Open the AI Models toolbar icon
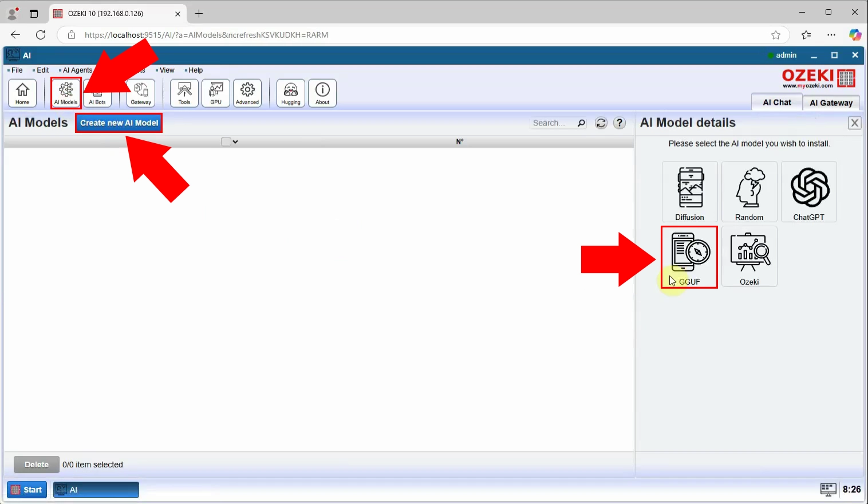868x504 pixels. pos(66,93)
